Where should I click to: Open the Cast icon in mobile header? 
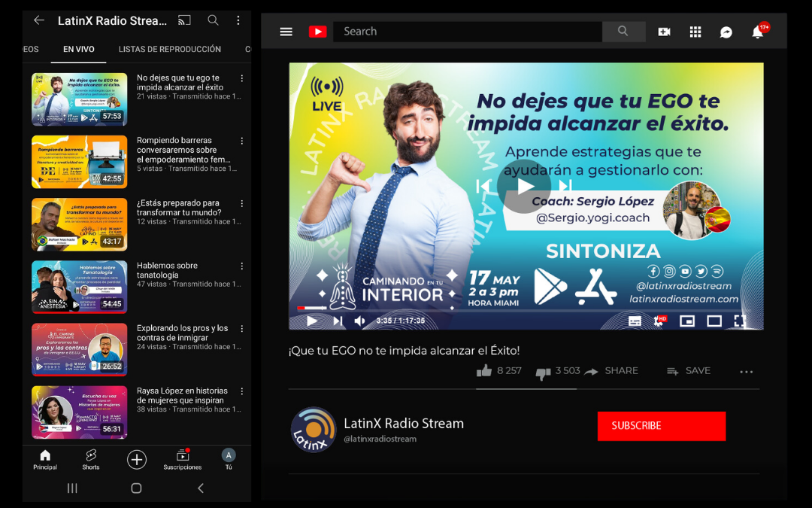point(184,20)
